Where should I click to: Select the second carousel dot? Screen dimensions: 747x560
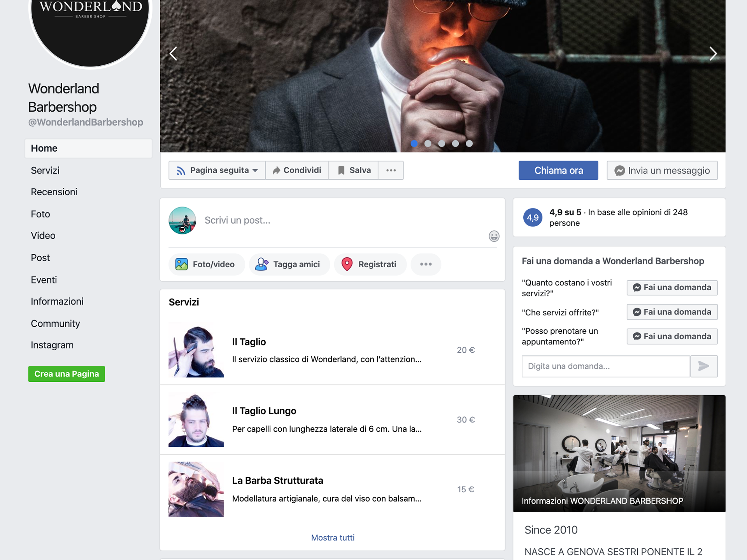(x=428, y=143)
